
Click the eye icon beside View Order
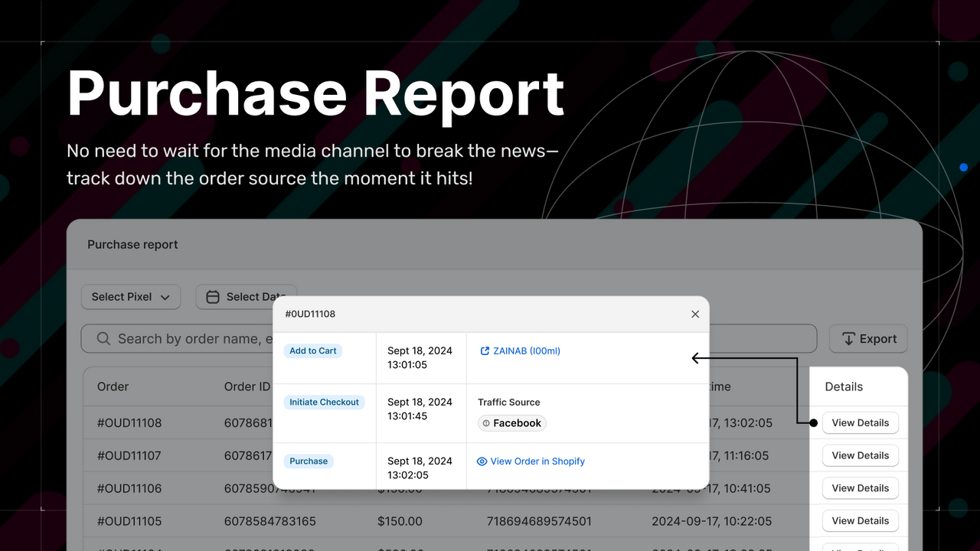tap(482, 461)
